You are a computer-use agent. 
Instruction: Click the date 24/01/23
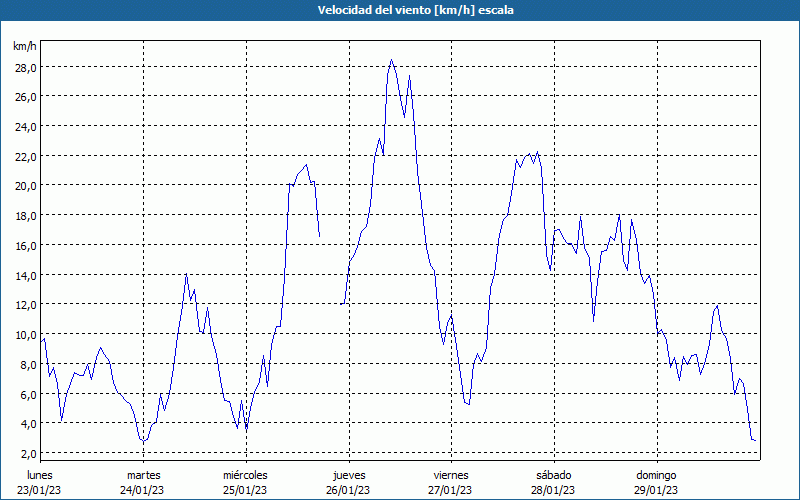(x=142, y=490)
